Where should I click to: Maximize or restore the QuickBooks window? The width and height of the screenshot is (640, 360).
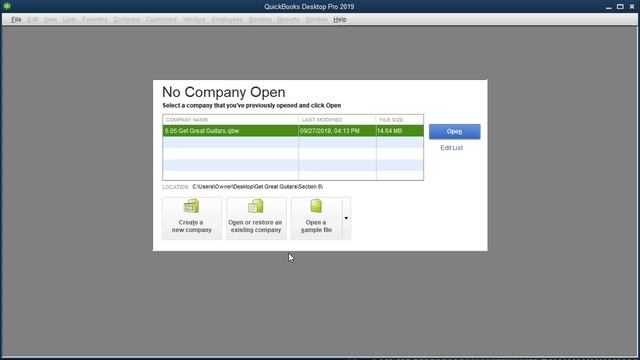pos(620,7)
